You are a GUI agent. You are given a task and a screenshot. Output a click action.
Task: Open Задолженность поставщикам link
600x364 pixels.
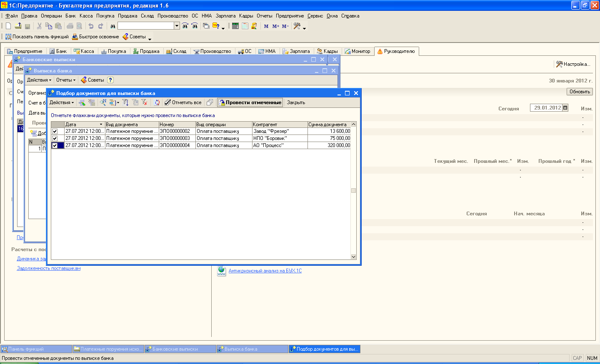(49, 268)
